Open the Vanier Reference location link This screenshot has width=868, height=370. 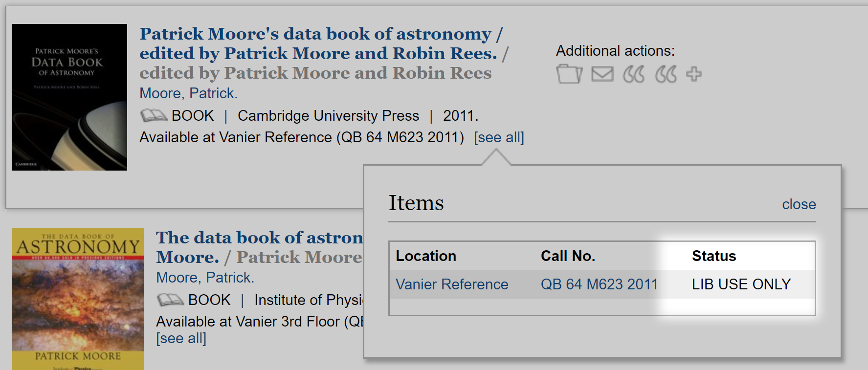click(x=452, y=284)
